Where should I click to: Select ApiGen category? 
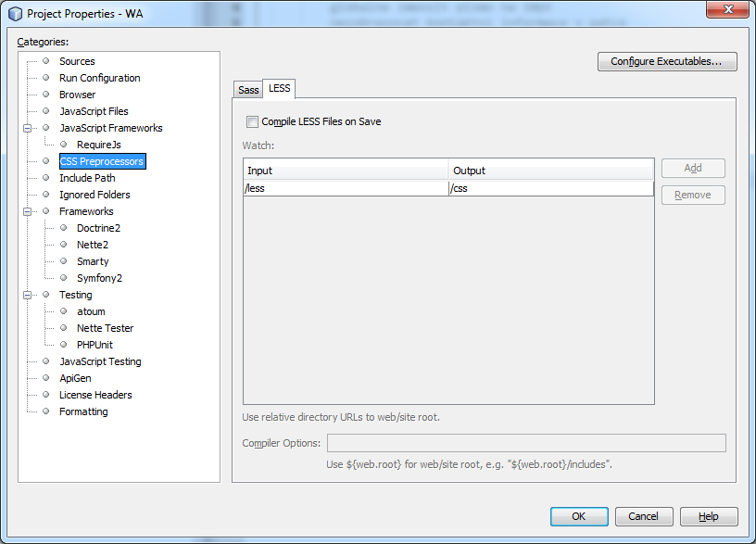tap(75, 379)
